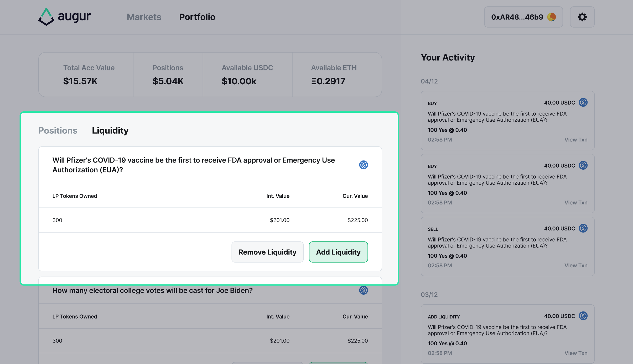The image size is (633, 364).
Task: Click Pfizer card $201.00 initial value
Action: pyautogui.click(x=280, y=220)
